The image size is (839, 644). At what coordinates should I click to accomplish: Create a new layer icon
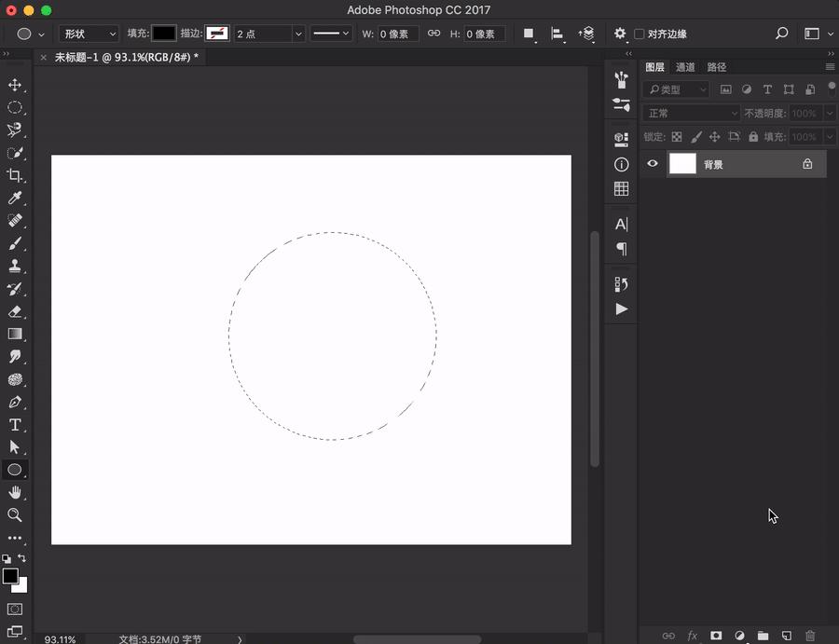coord(786,636)
